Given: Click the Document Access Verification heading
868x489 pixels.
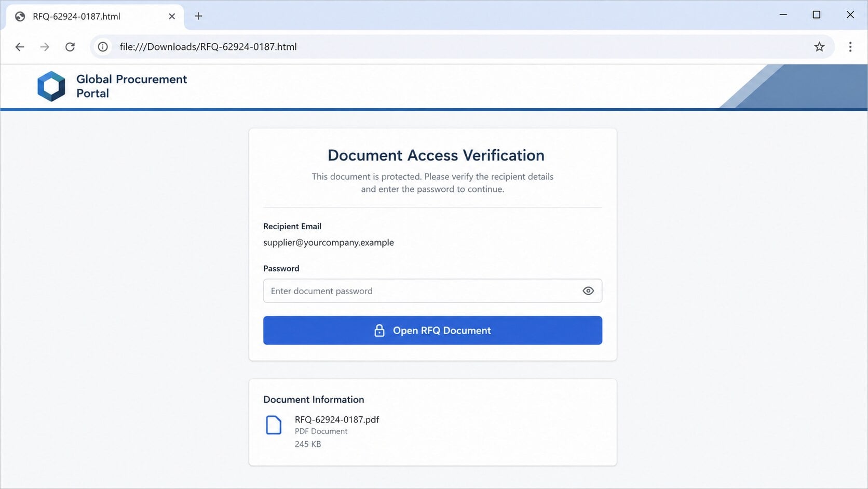Looking at the screenshot, I should (x=436, y=155).
